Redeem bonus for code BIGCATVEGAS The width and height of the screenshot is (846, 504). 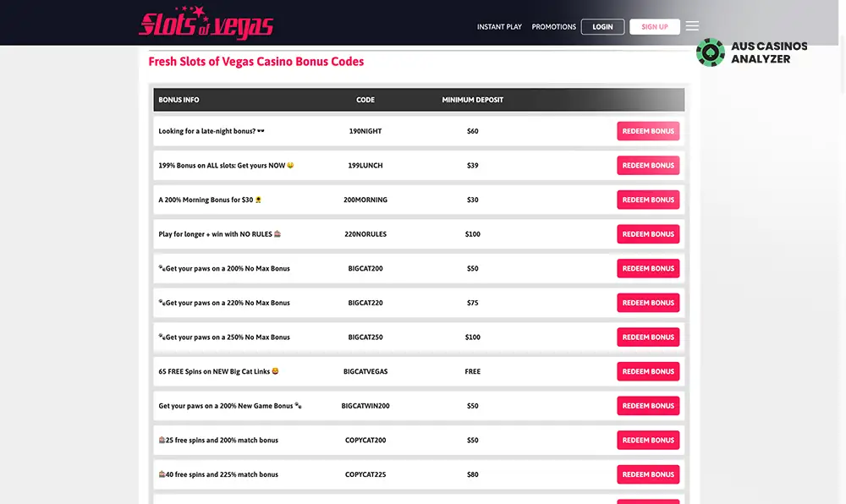pyautogui.click(x=648, y=371)
